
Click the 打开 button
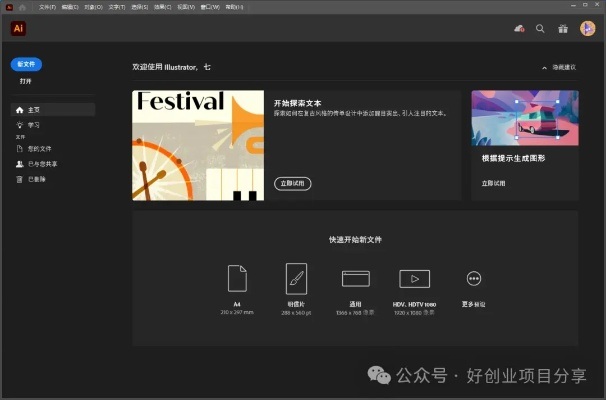26,80
